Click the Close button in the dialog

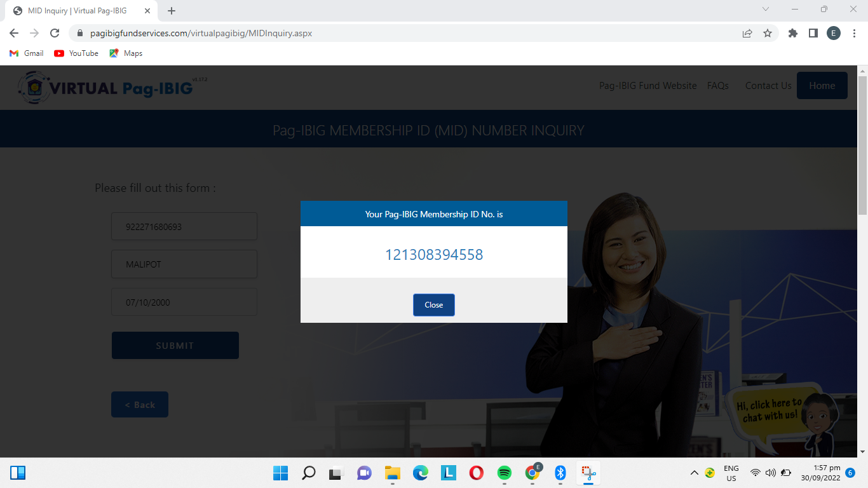click(433, 305)
